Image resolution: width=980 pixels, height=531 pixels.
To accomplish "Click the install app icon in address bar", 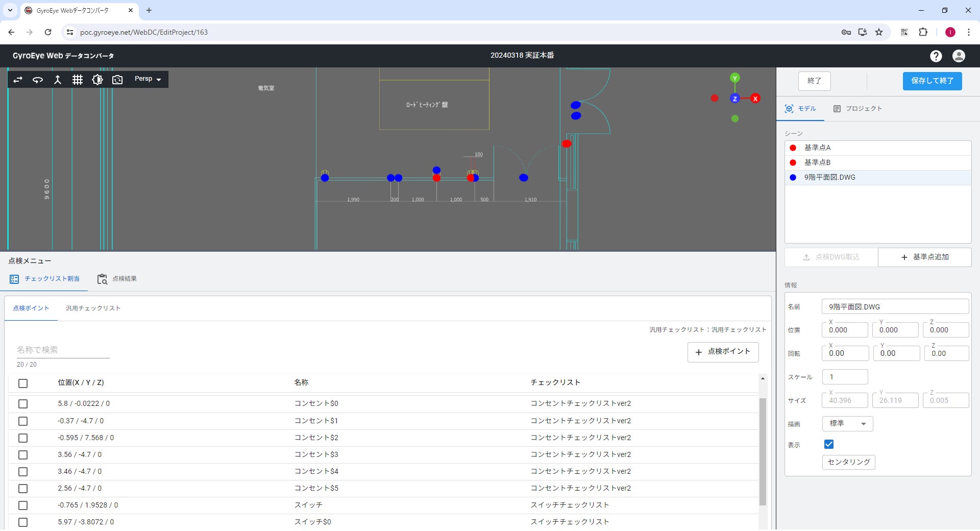I will pyautogui.click(x=863, y=32).
